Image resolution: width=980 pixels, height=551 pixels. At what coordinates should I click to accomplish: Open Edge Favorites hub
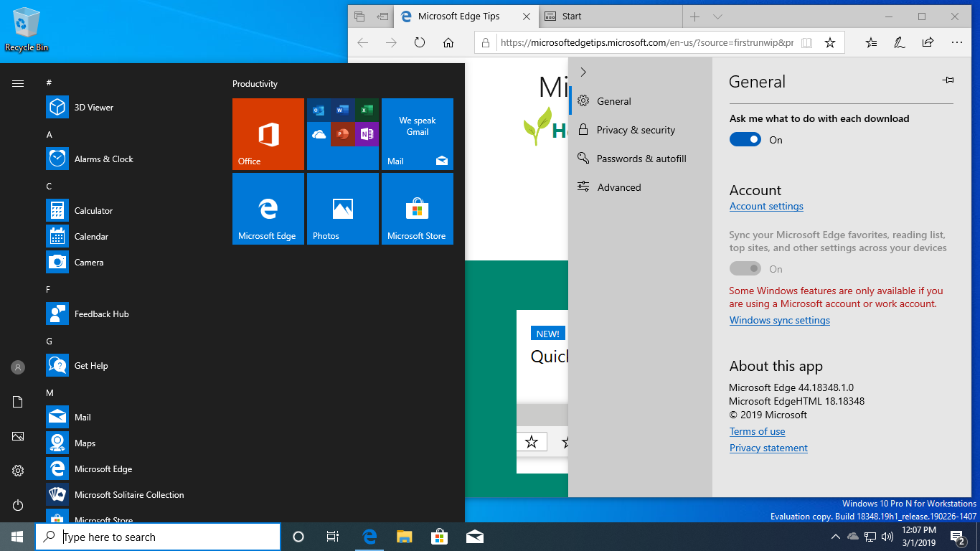(x=871, y=43)
